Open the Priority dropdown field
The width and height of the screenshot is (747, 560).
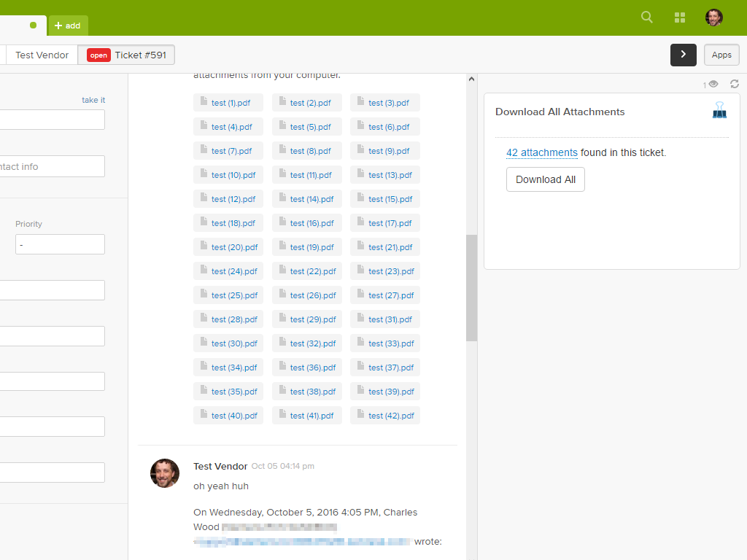point(60,244)
